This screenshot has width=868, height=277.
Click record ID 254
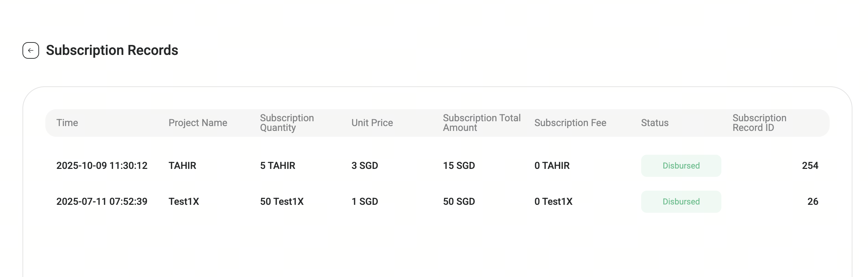pos(810,166)
